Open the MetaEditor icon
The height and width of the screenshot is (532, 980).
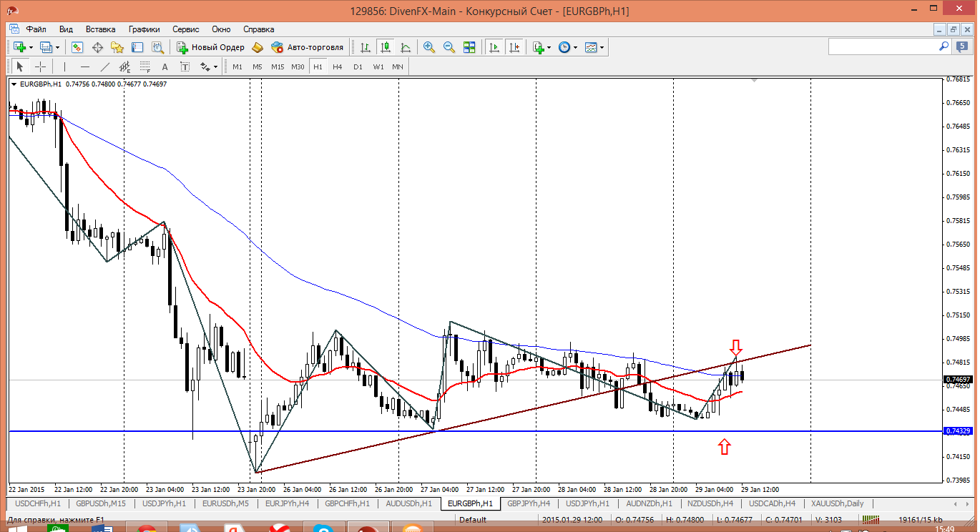coord(257,47)
